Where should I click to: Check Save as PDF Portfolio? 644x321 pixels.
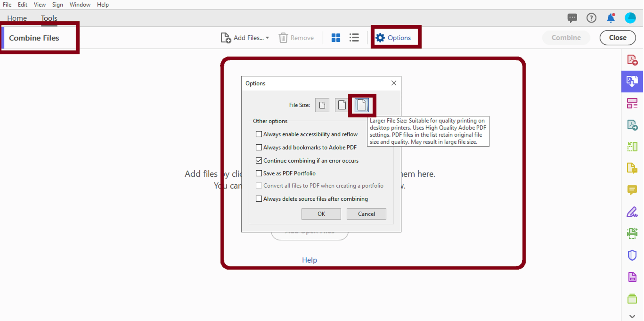tap(259, 173)
